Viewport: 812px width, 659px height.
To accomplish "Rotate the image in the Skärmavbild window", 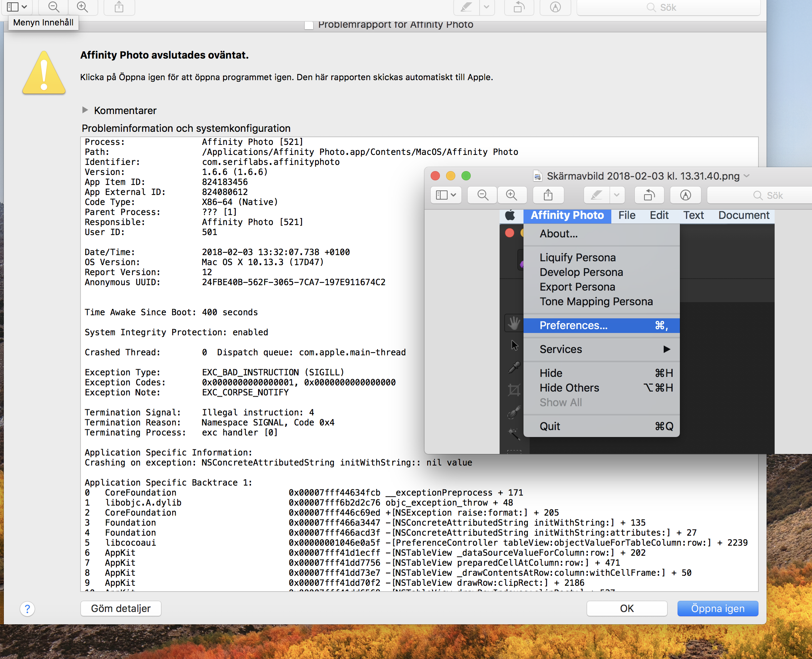I will click(649, 195).
